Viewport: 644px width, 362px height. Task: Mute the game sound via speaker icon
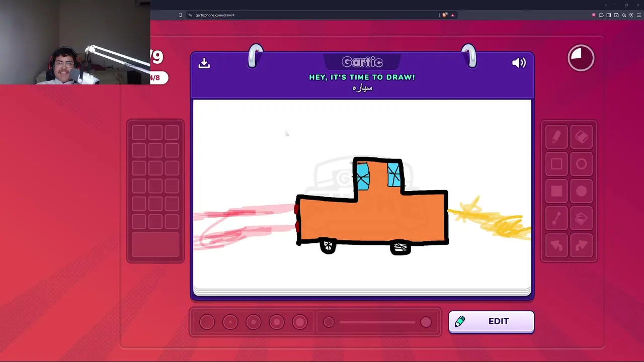click(x=519, y=63)
